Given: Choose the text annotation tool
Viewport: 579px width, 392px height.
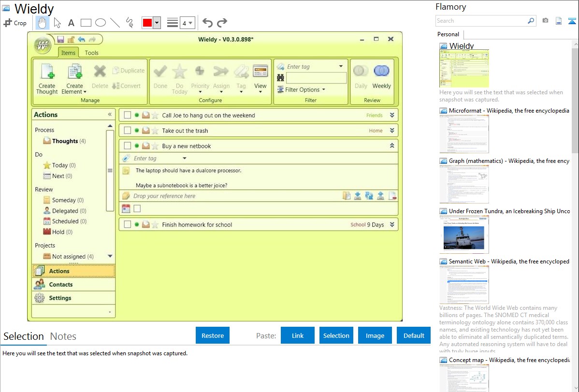Looking at the screenshot, I should [x=71, y=23].
